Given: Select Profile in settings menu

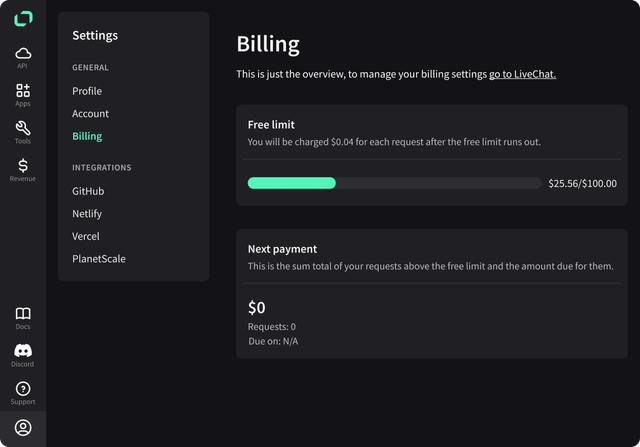Looking at the screenshot, I should pyautogui.click(x=87, y=91).
